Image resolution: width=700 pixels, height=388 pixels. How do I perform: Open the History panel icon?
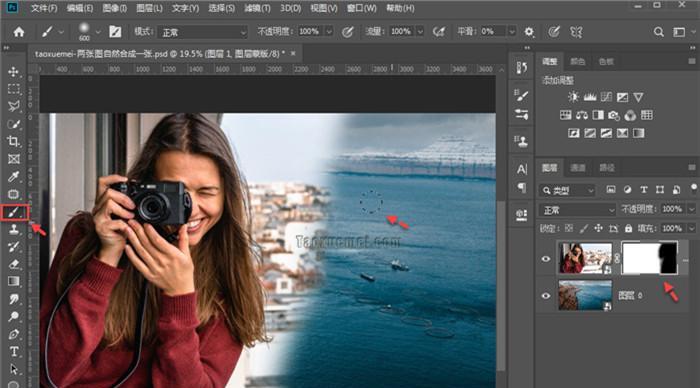coord(521,67)
